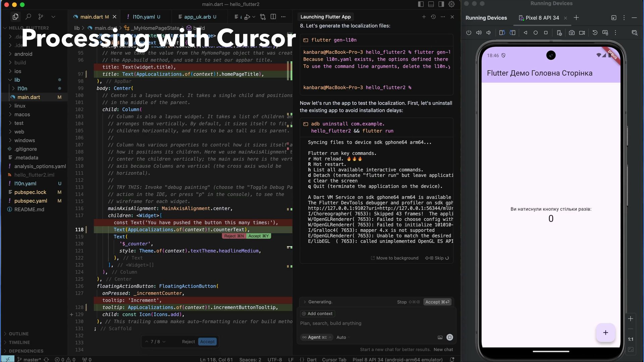Start screen recording with the video icon
The width and height of the screenshot is (644, 362).
(x=582, y=33)
